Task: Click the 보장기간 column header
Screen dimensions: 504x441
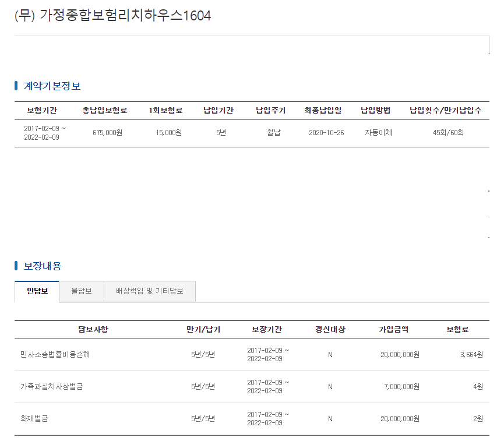Action: tap(267, 330)
